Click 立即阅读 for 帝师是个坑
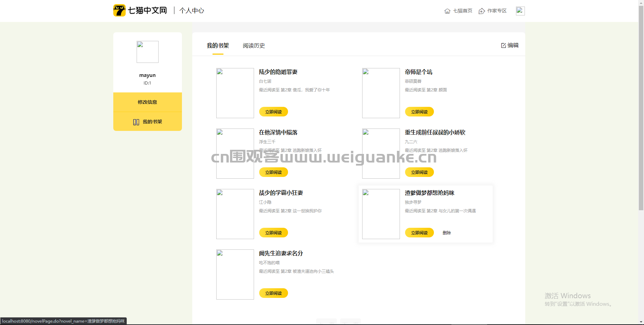The image size is (644, 325). click(x=419, y=112)
